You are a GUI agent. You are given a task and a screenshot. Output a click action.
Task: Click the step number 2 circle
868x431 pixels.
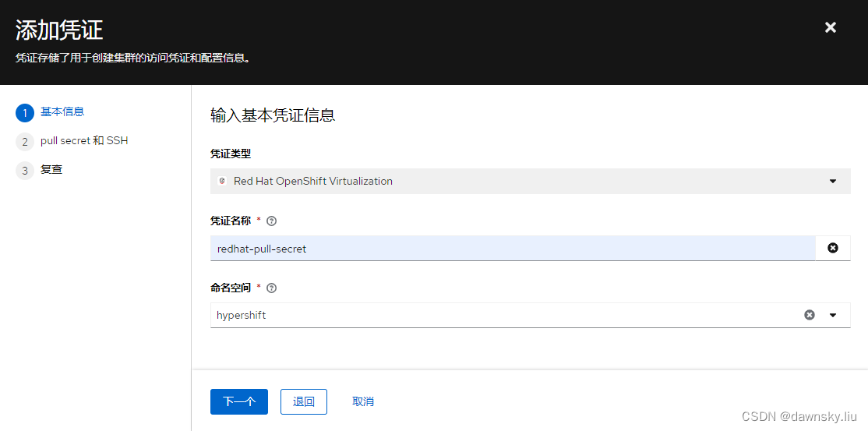[25, 142]
